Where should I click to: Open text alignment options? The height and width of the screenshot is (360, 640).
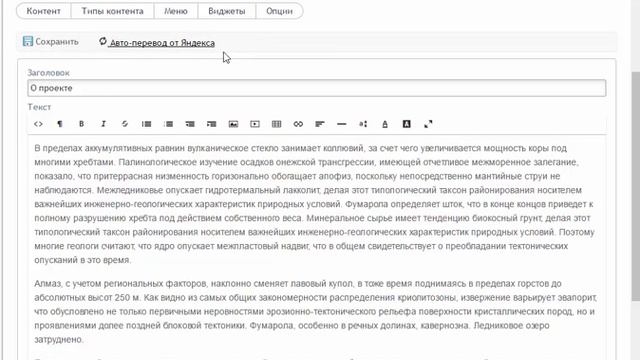tap(320, 124)
